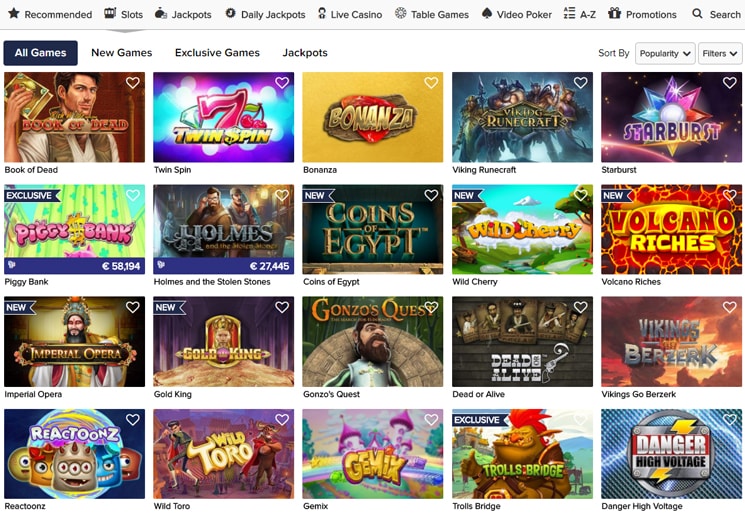Image resolution: width=745 pixels, height=513 pixels.
Task: Add Reactoonz to favorites
Action: [133, 419]
